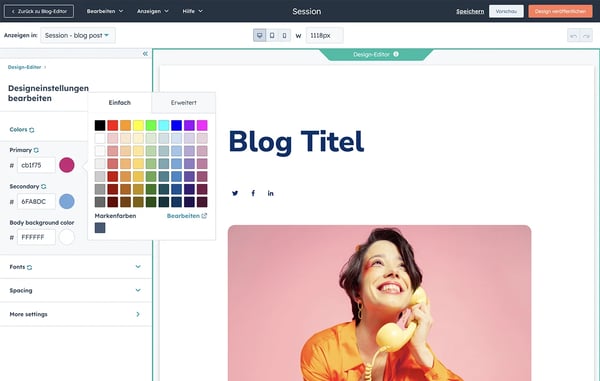Click the Design-Editor breadcrumb link
The image size is (600, 381).
[x=24, y=67]
